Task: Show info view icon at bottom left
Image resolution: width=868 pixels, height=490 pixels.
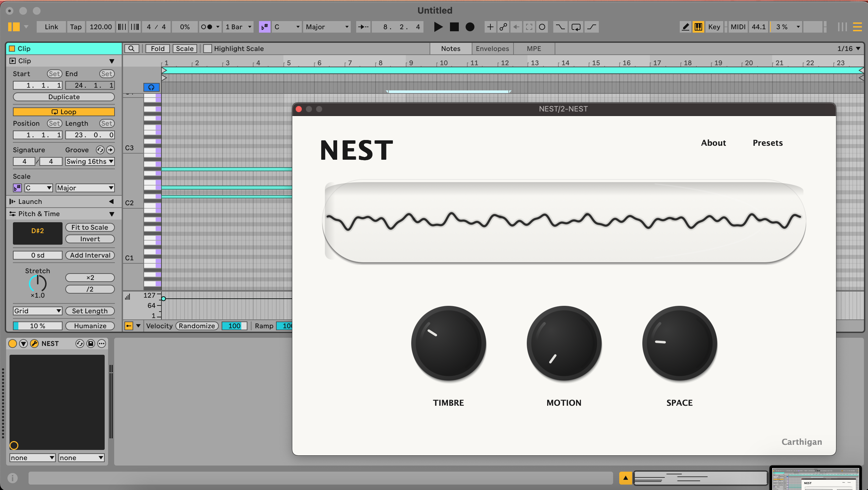Action: point(13,478)
